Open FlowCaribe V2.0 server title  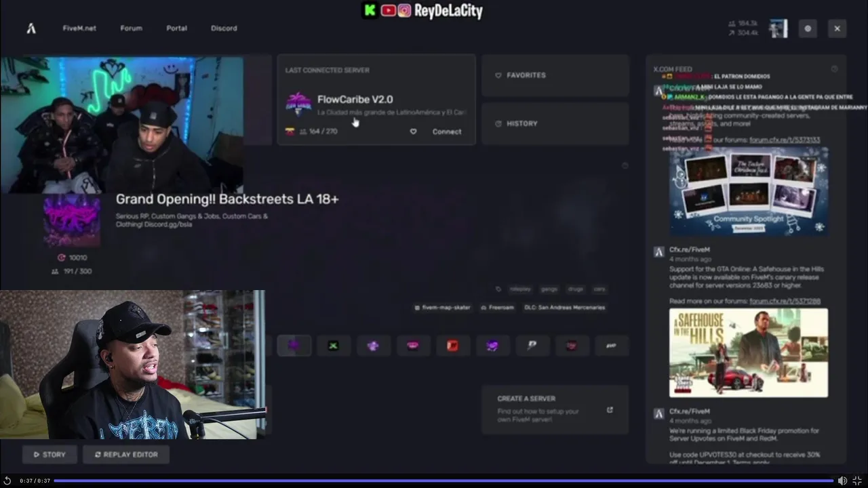[x=355, y=100]
